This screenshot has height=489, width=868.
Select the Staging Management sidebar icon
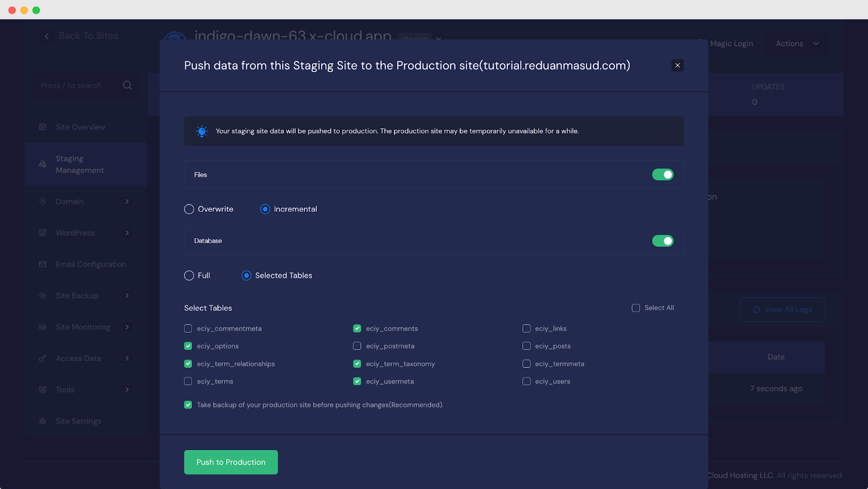point(43,164)
